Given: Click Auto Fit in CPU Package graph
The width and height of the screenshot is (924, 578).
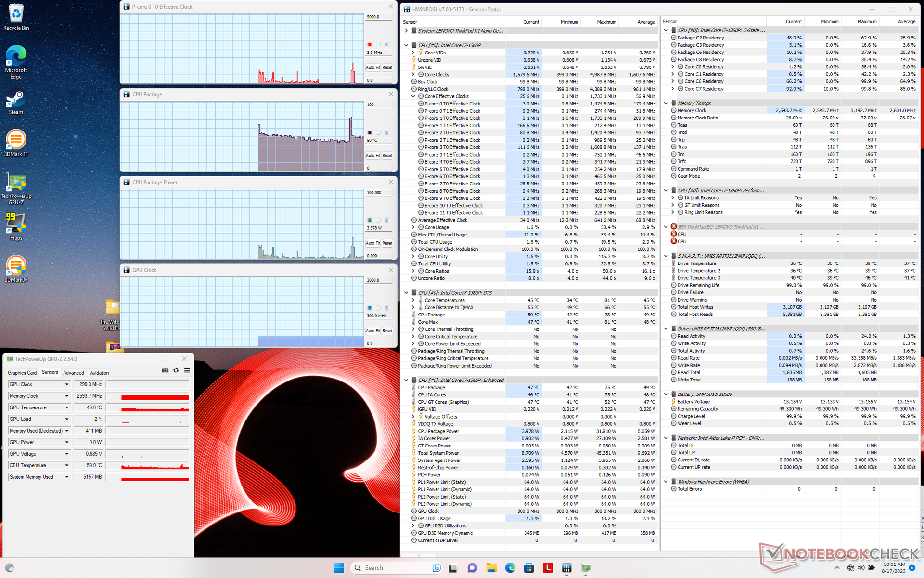Looking at the screenshot, I should point(372,156).
